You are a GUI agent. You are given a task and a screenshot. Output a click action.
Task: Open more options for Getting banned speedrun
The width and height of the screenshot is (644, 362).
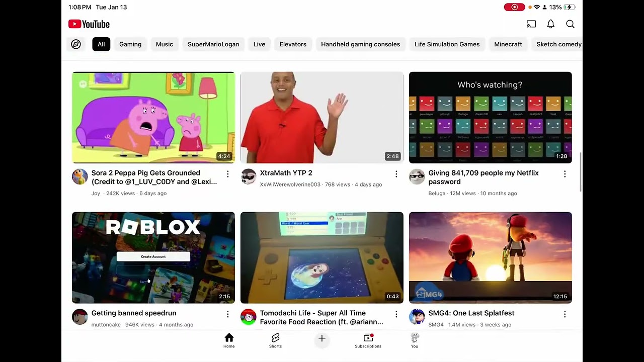click(x=227, y=314)
